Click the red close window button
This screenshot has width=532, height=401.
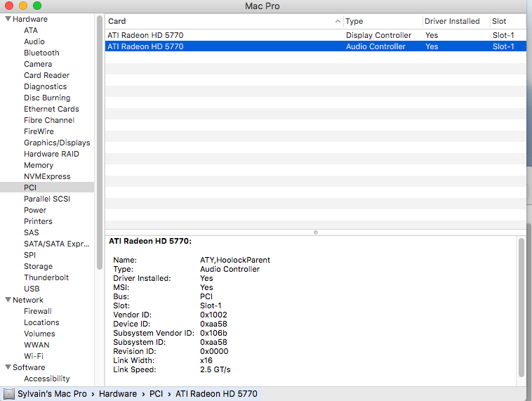pos(9,6)
